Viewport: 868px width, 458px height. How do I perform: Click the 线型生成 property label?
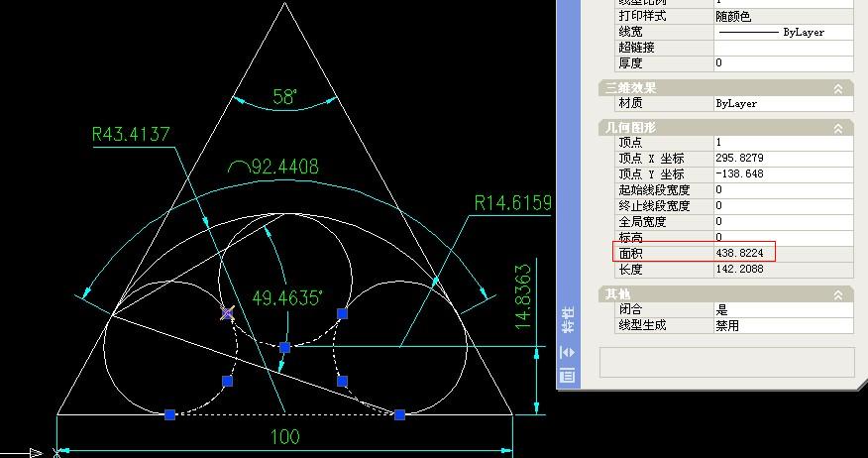pyautogui.click(x=642, y=325)
